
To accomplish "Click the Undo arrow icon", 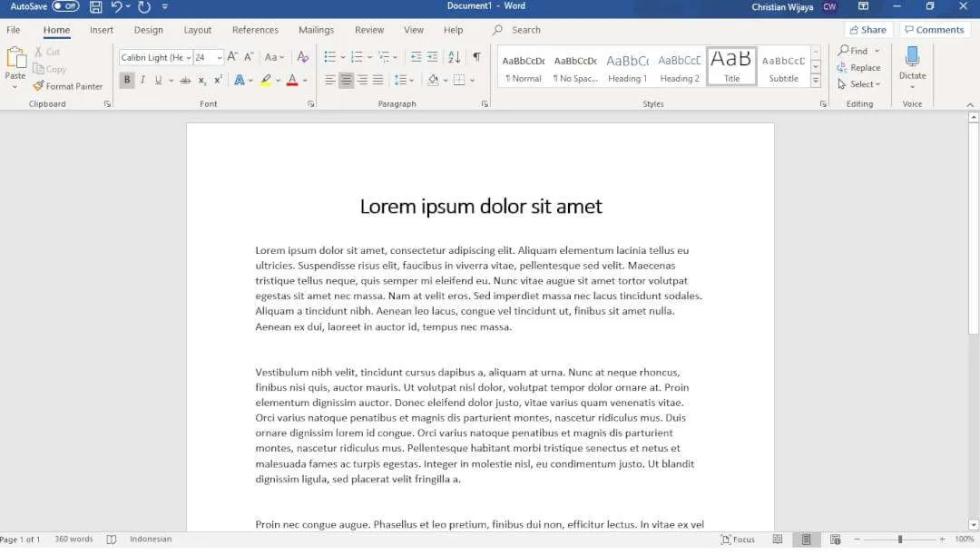I will click(116, 7).
